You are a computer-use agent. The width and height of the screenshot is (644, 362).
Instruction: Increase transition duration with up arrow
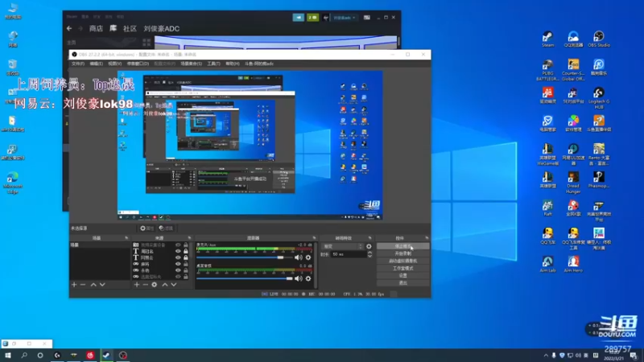click(369, 253)
